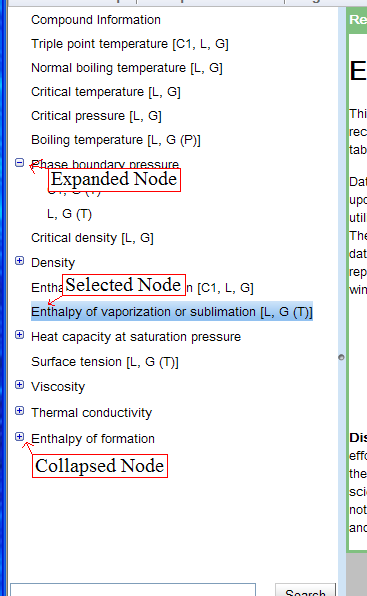The height and width of the screenshot is (596, 367).
Task: Click the Search button
Action: click(x=305, y=590)
